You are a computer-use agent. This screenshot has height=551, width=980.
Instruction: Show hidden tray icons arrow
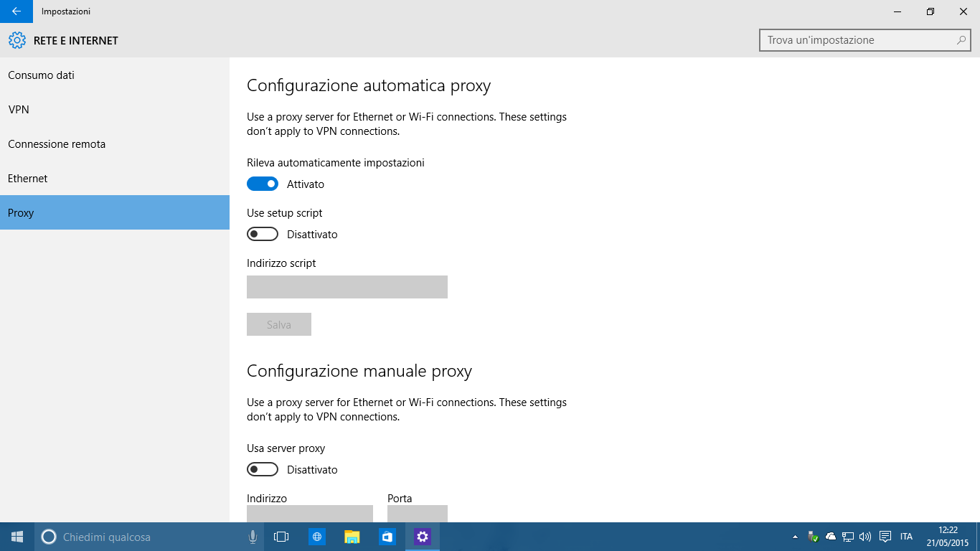coord(795,537)
